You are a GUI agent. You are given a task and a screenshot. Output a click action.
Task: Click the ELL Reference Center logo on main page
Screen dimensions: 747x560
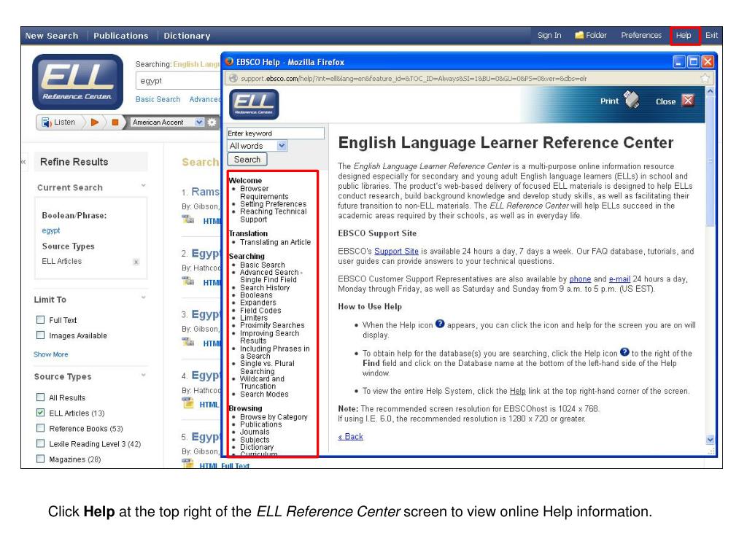[77, 82]
